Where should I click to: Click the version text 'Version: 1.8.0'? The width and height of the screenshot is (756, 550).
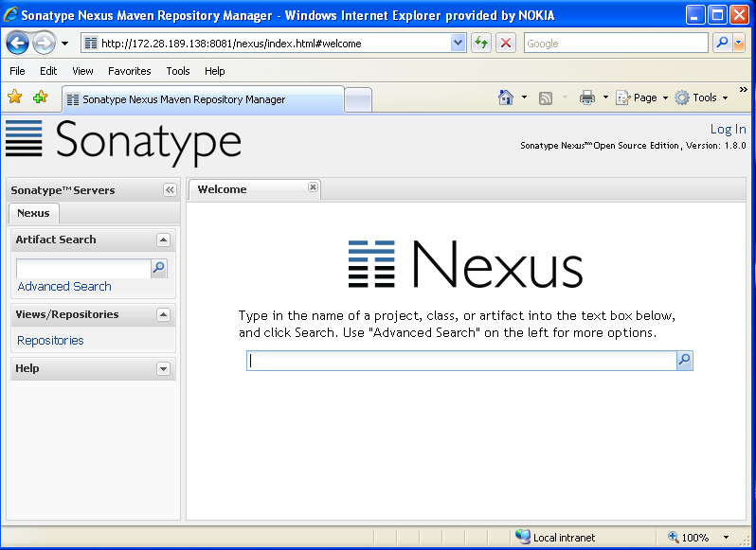[x=715, y=146]
